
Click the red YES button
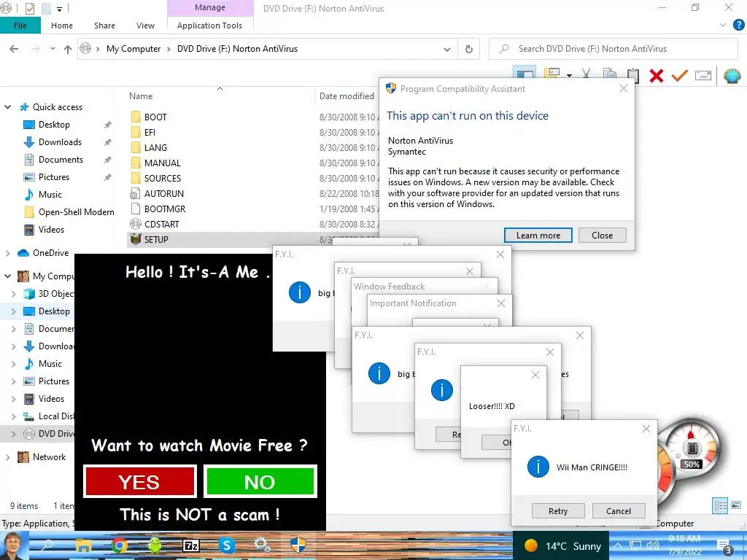pyautogui.click(x=139, y=482)
